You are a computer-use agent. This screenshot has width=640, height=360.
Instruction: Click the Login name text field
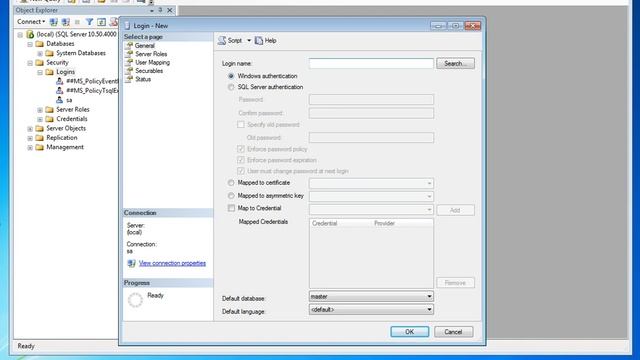pyautogui.click(x=371, y=63)
